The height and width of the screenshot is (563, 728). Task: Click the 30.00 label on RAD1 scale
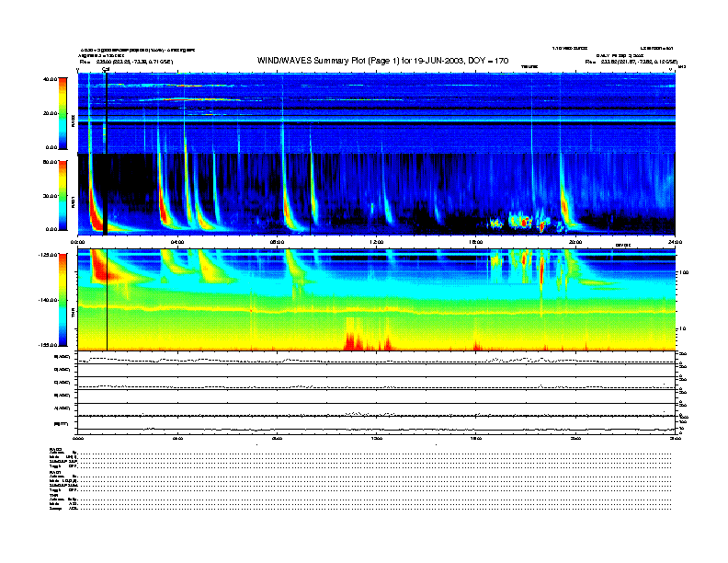point(51,196)
